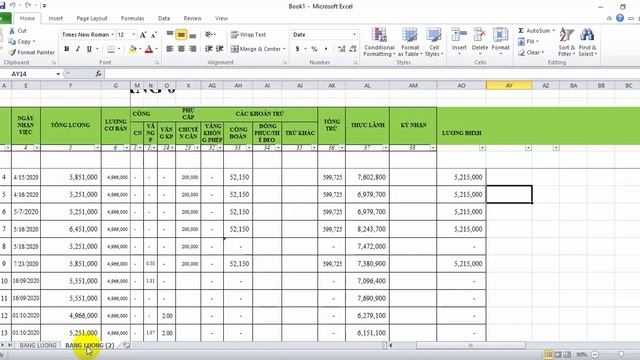Viewport: 640px width, 360px height.
Task: Open Cell Styles gallery
Action: (x=434, y=42)
